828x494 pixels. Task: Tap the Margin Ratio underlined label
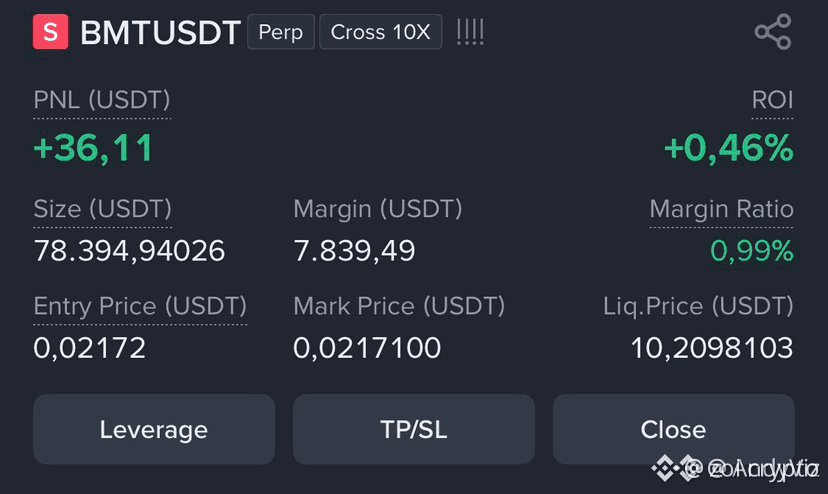721,209
